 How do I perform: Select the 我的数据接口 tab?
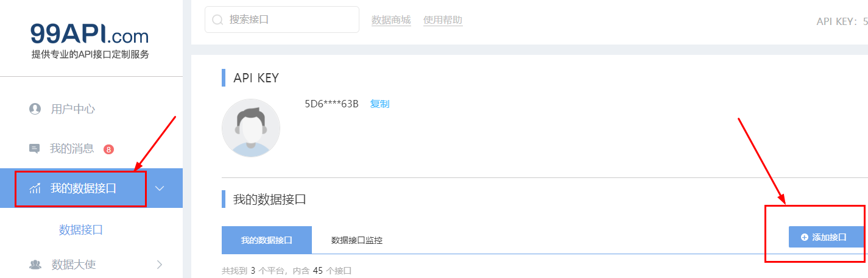267,240
